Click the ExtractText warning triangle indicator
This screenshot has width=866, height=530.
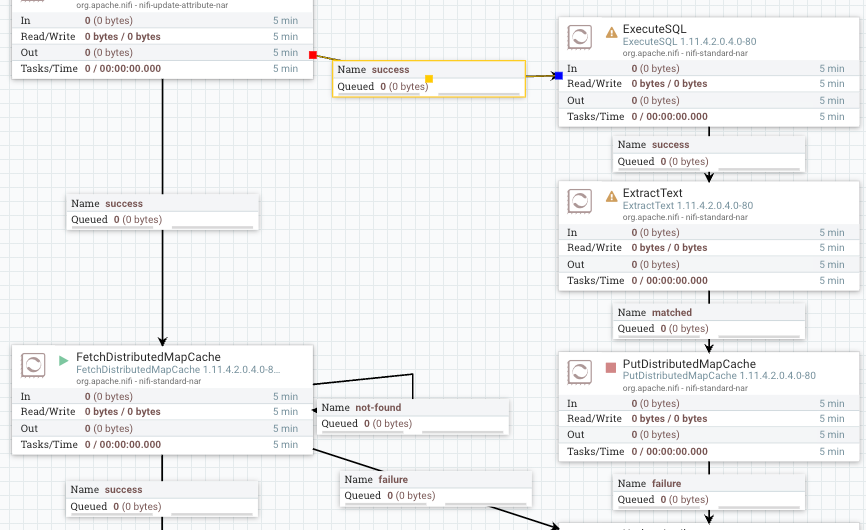611,197
